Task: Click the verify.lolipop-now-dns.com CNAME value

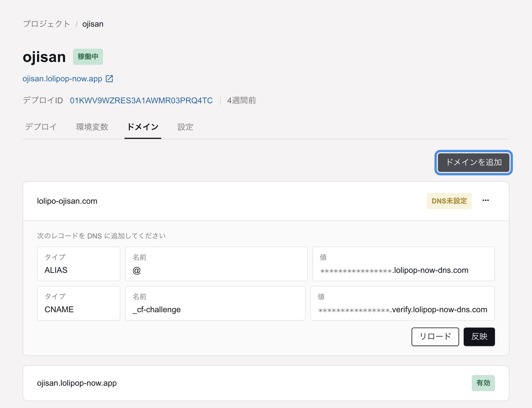Action: tap(403, 310)
